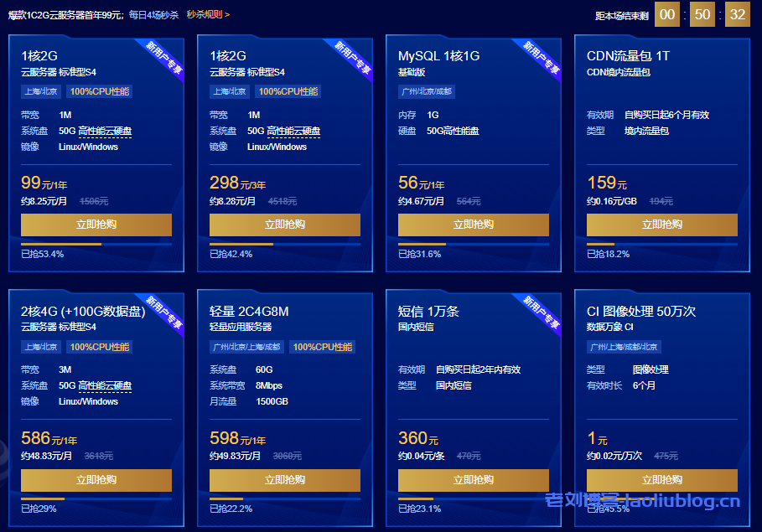This screenshot has width=762, height=532.
Task: Click 高性能云硬盘 link in the 99元 card
Action: pyautogui.click(x=105, y=131)
